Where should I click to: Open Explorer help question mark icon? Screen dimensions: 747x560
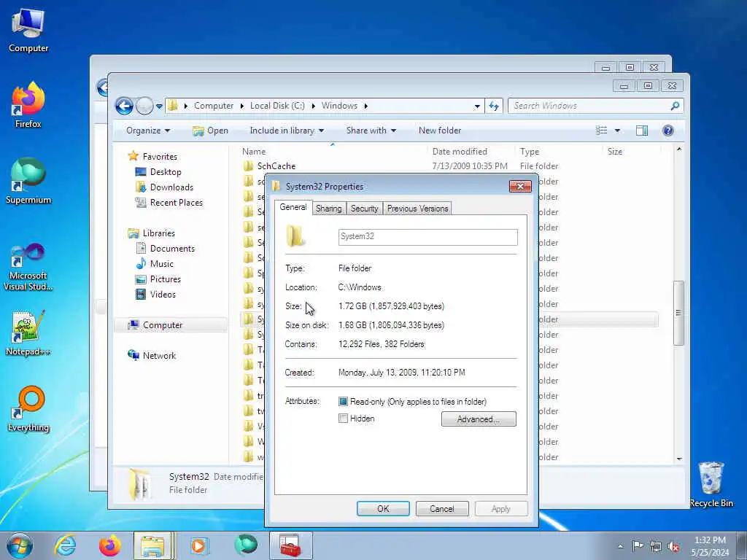(x=668, y=131)
